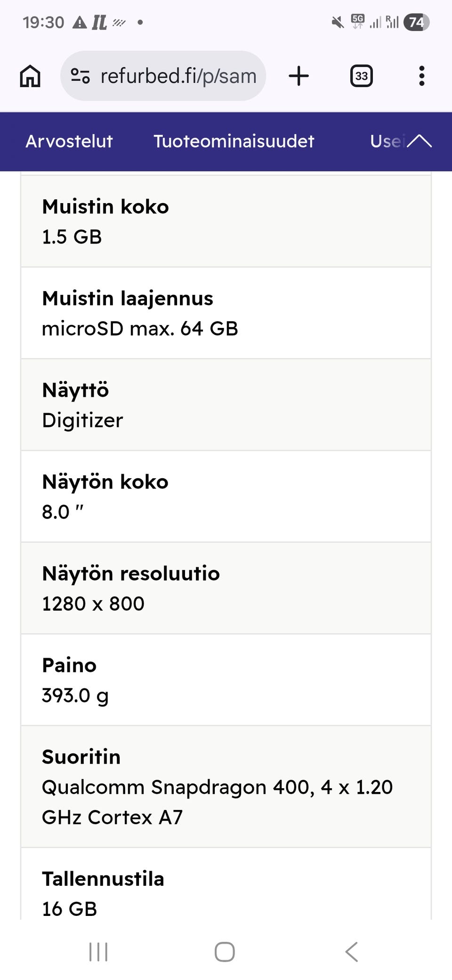The image size is (452, 980).
Task: Tap the Paino 393.0 g row
Action: (x=226, y=680)
